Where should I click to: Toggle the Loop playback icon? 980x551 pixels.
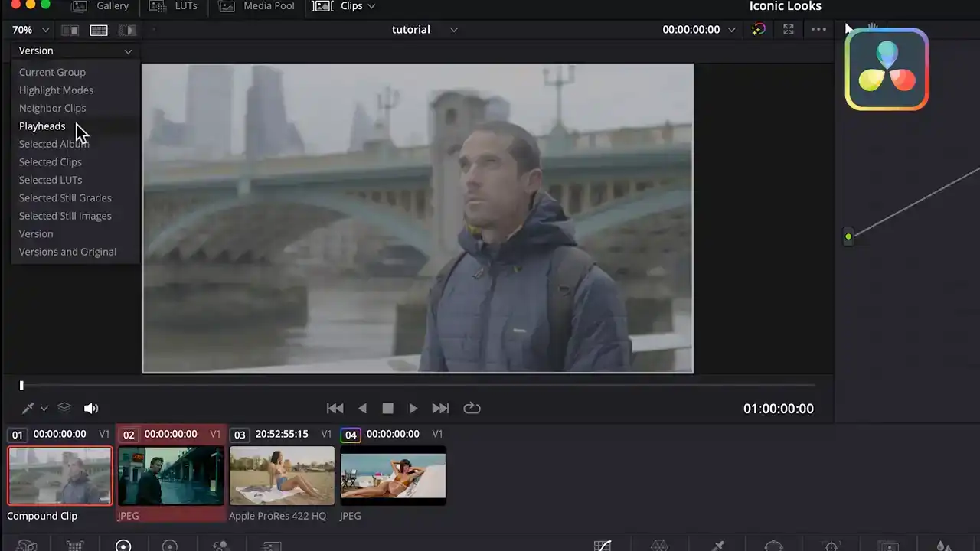472,409
